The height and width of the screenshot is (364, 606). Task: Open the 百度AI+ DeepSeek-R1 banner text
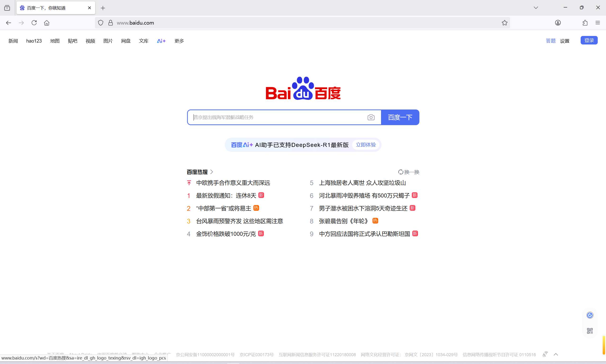coord(290,145)
